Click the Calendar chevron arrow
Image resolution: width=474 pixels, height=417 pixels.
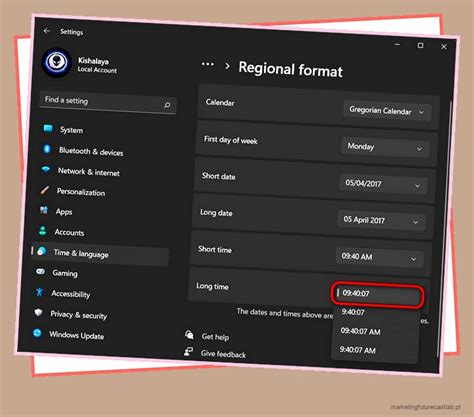(421, 112)
